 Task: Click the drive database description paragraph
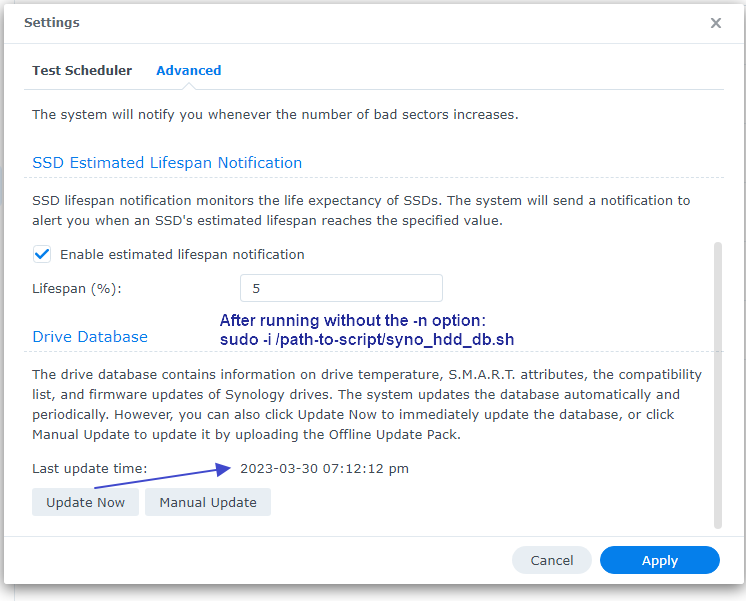click(x=366, y=404)
